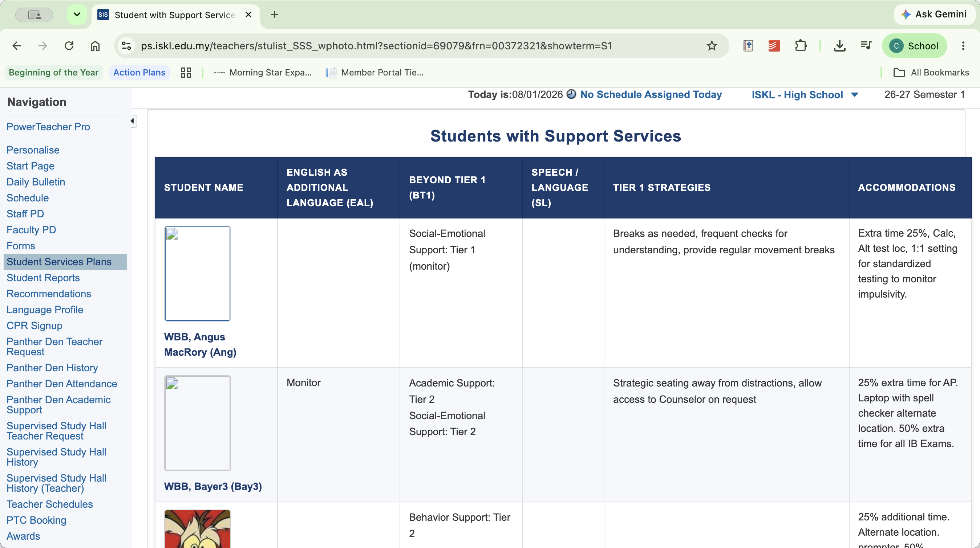Open Panther Den Teacher Request

pyautogui.click(x=54, y=347)
